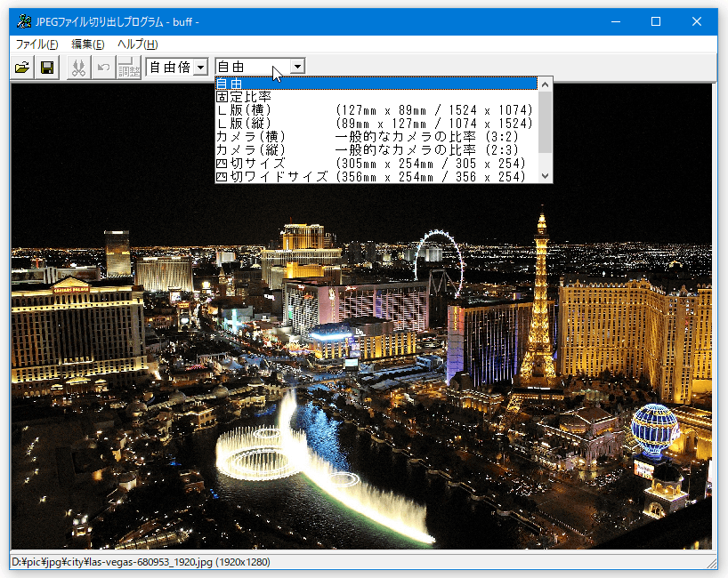Choose L版(横) 127mm x 89mm option
The image size is (728, 578).
point(376,110)
